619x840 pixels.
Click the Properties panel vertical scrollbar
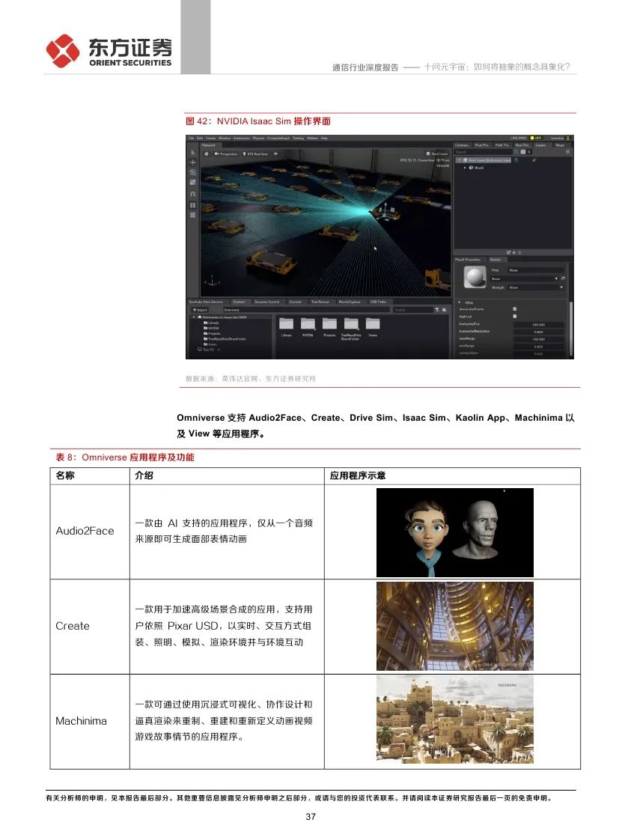tap(571, 329)
